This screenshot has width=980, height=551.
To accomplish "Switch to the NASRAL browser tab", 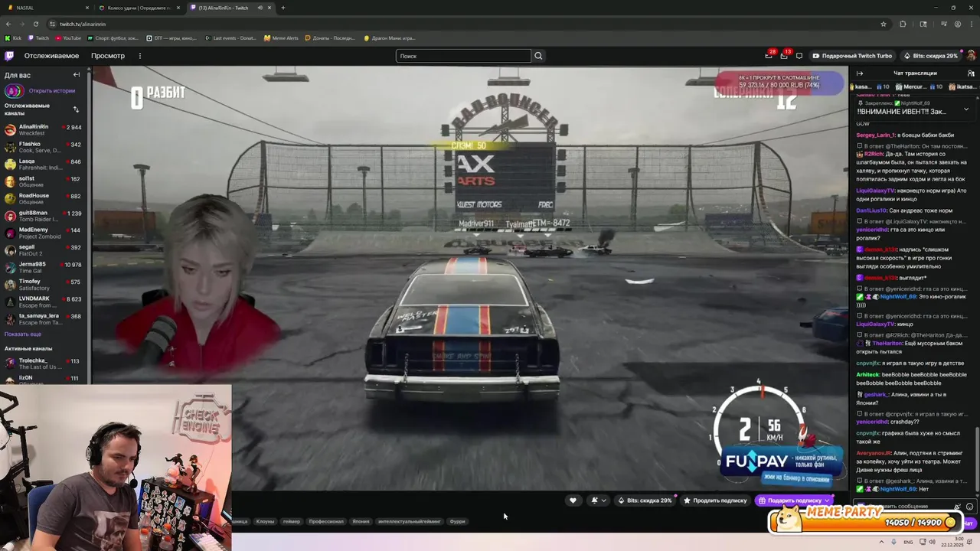I will pyautogui.click(x=46, y=8).
